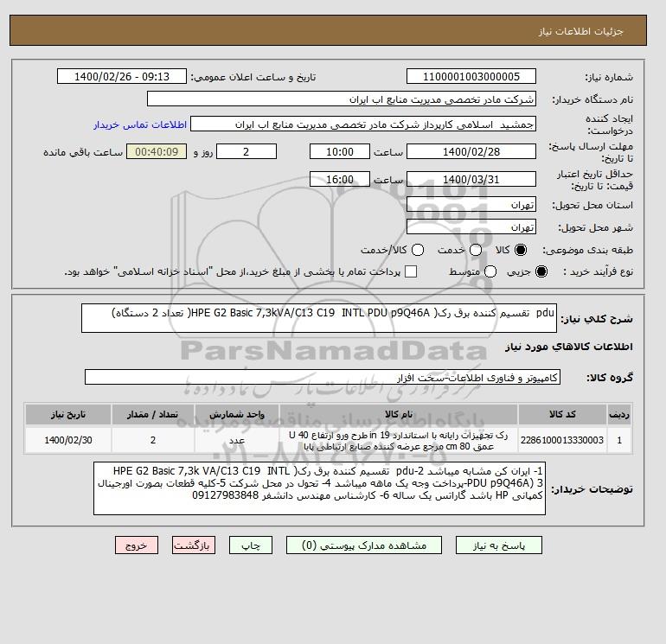Click the واحد شمارش column header

pyautogui.click(x=237, y=414)
